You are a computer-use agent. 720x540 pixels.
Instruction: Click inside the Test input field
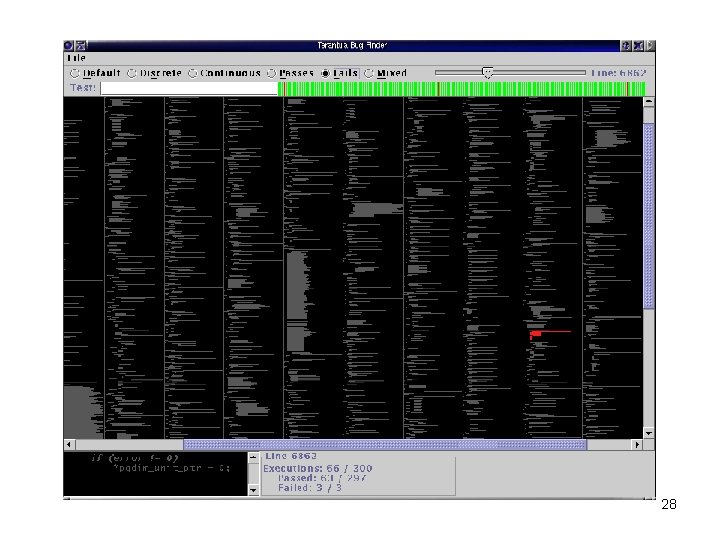point(189,88)
